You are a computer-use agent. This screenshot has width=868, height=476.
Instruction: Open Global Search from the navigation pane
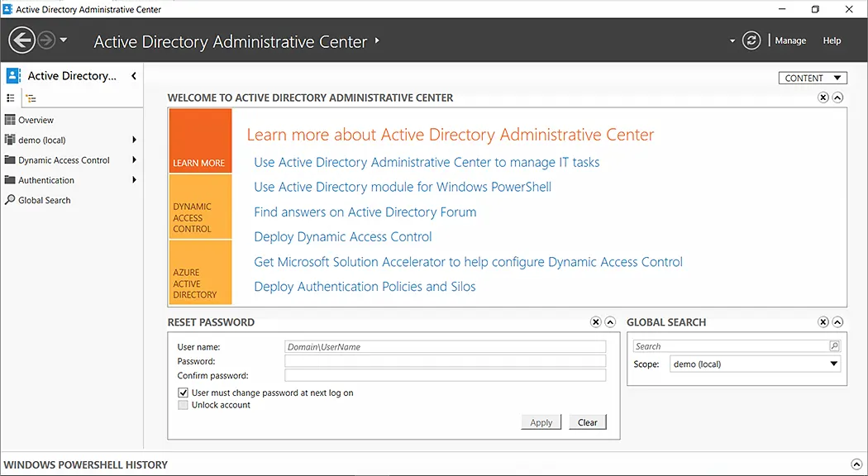click(45, 200)
